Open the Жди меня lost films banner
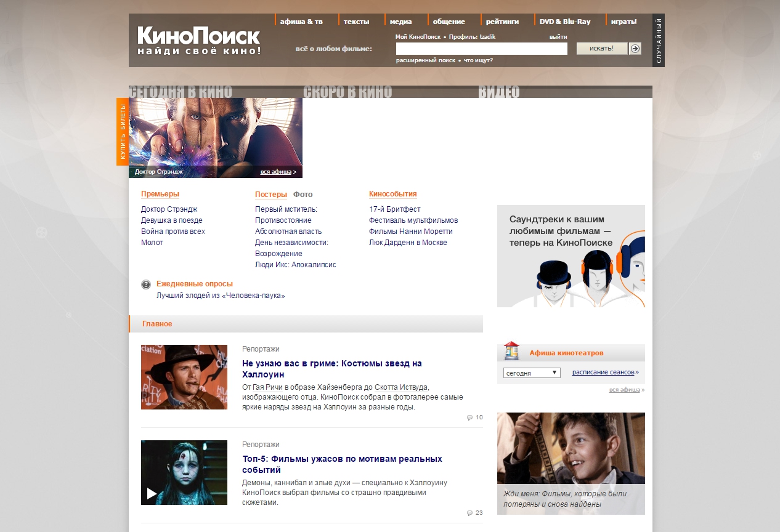Image resolution: width=780 pixels, height=532 pixels. [571, 464]
